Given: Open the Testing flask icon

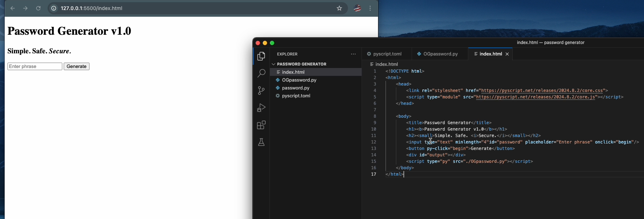Looking at the screenshot, I should point(261,142).
